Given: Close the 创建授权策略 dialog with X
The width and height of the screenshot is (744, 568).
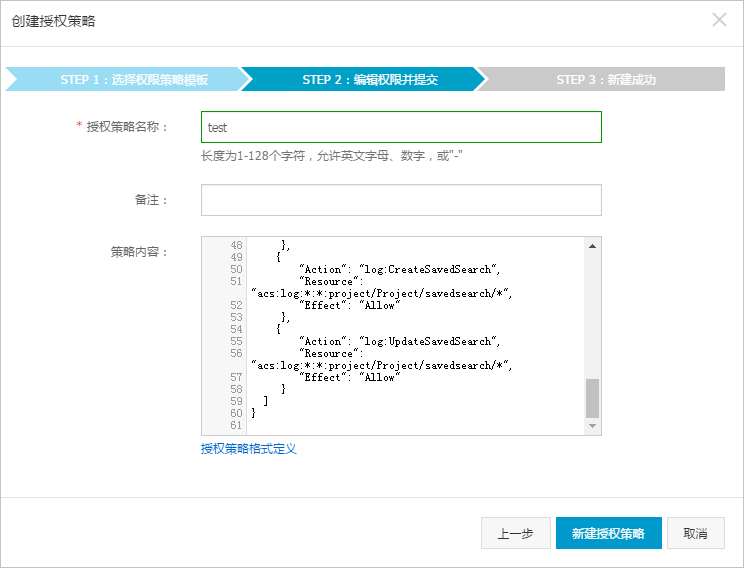Looking at the screenshot, I should pos(719,20).
